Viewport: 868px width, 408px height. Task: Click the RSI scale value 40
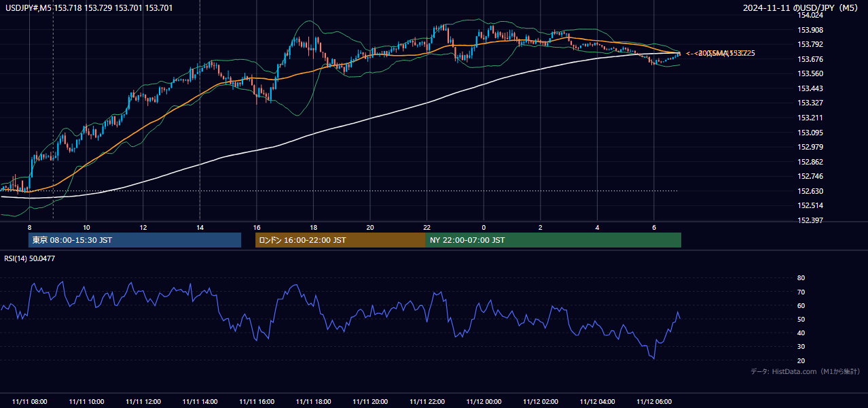(801, 333)
